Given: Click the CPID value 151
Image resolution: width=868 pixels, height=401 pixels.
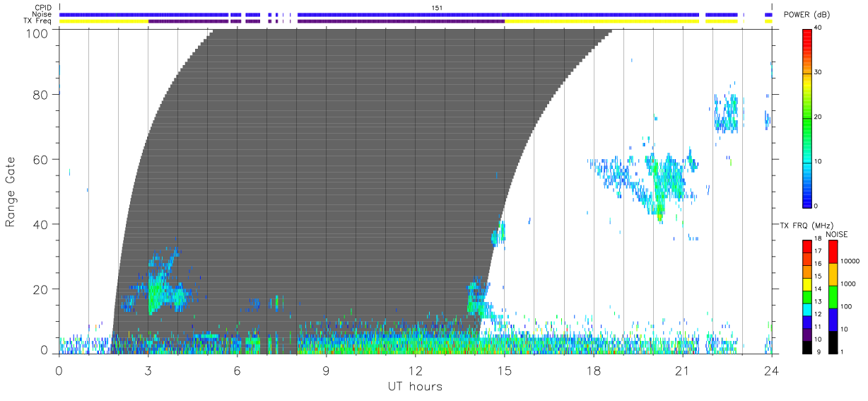Looking at the screenshot, I should pos(438,8).
